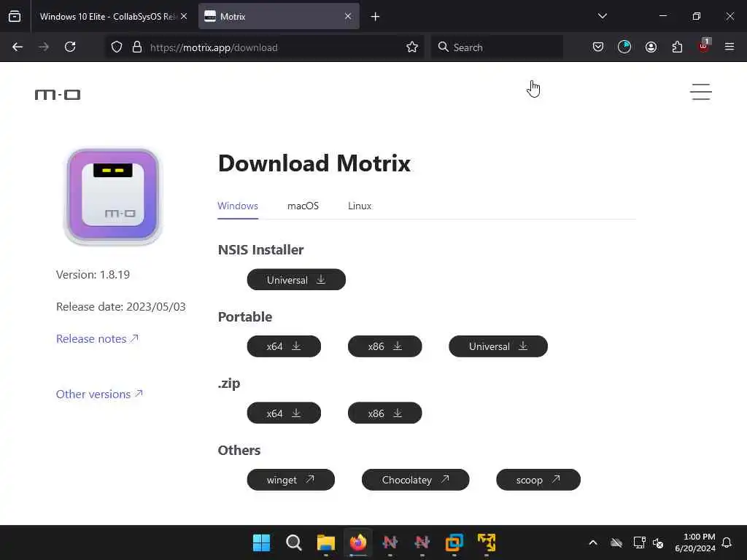Click the browser Search box
The height and width of the screenshot is (560, 747).
(x=497, y=47)
